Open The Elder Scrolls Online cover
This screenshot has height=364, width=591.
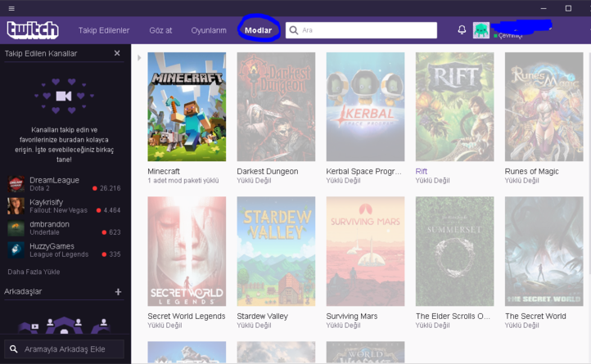tap(454, 251)
